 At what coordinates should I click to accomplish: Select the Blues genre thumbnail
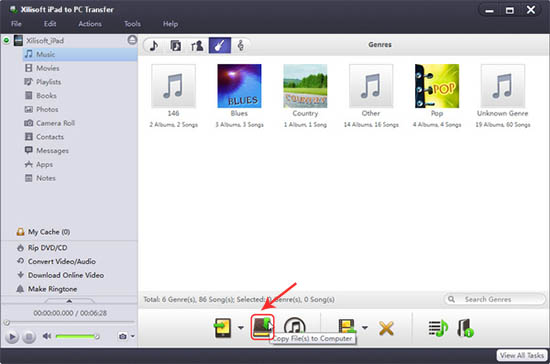[x=239, y=86]
